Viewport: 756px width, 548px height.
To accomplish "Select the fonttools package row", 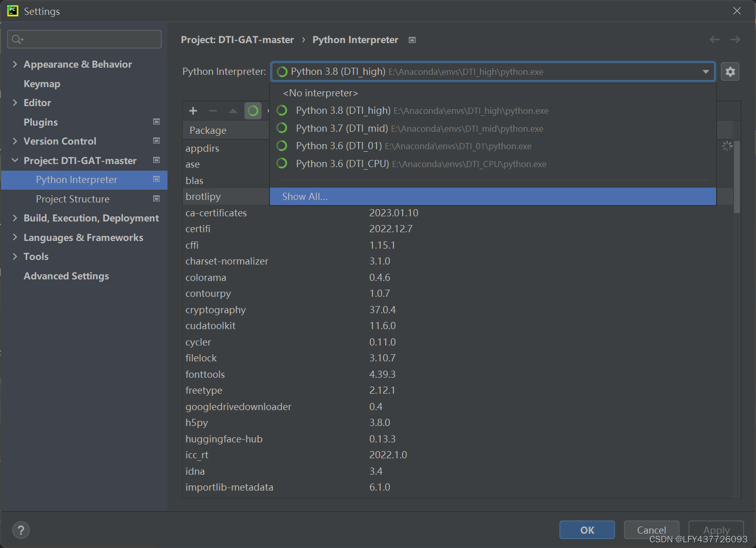I will click(458, 374).
